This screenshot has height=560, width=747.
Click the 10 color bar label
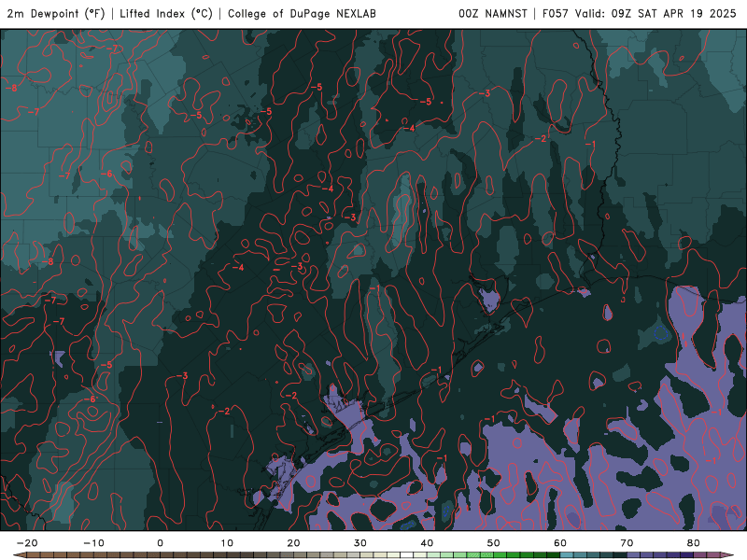coord(227,543)
